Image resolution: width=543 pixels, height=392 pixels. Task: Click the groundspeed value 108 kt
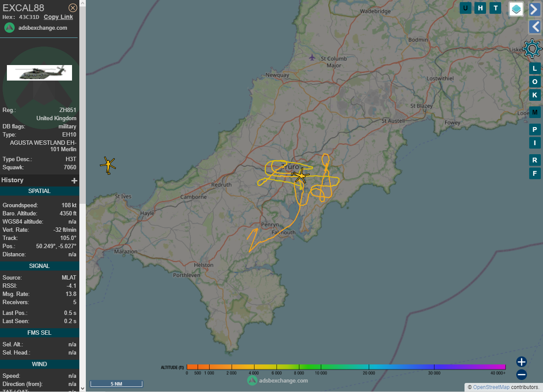[69, 205]
